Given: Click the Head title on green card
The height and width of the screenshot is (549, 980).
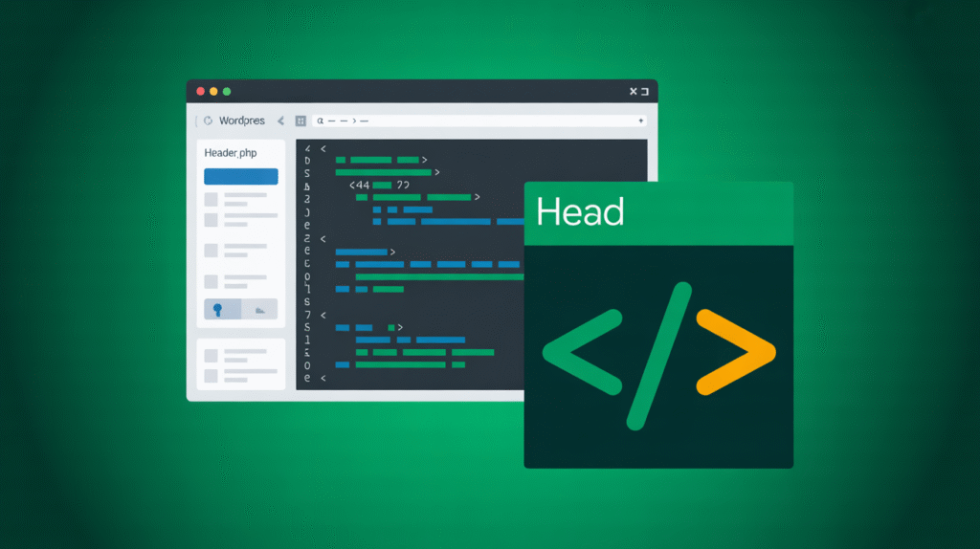Looking at the screenshot, I should (x=580, y=211).
